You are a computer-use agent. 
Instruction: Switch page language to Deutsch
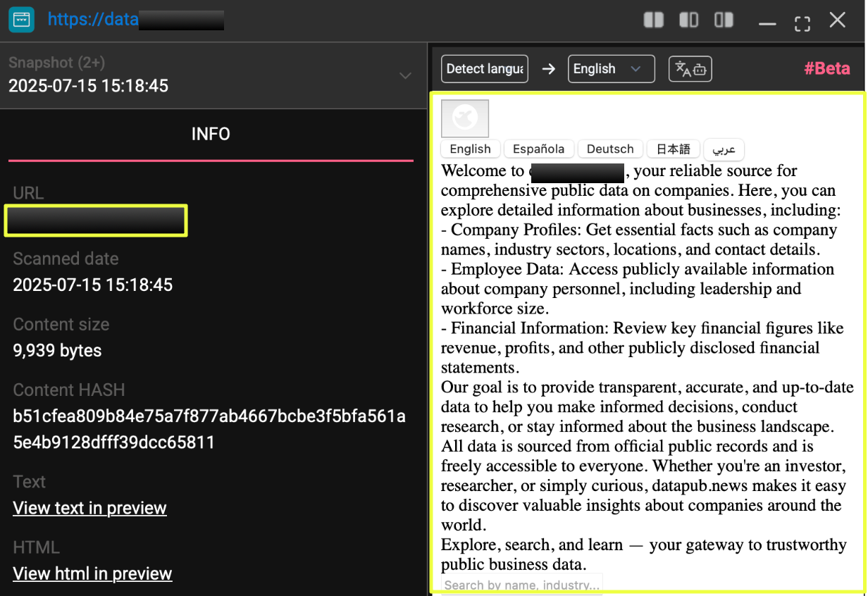pos(610,149)
